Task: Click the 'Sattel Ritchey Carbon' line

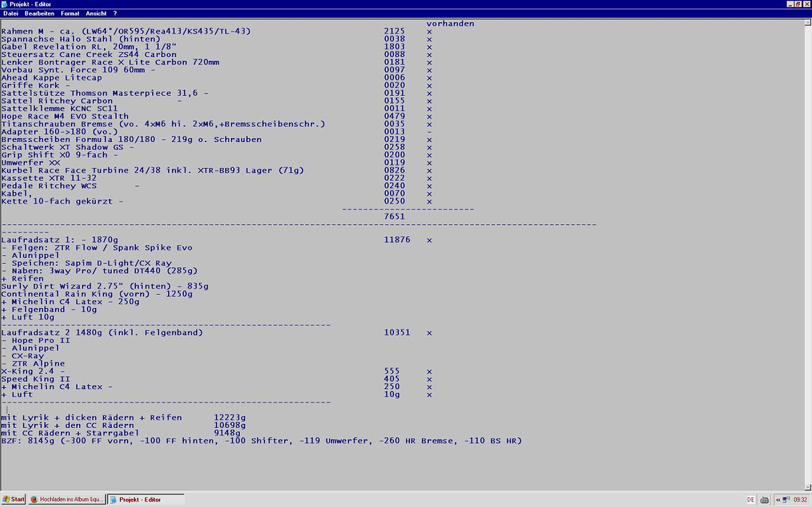Action: click(x=57, y=101)
